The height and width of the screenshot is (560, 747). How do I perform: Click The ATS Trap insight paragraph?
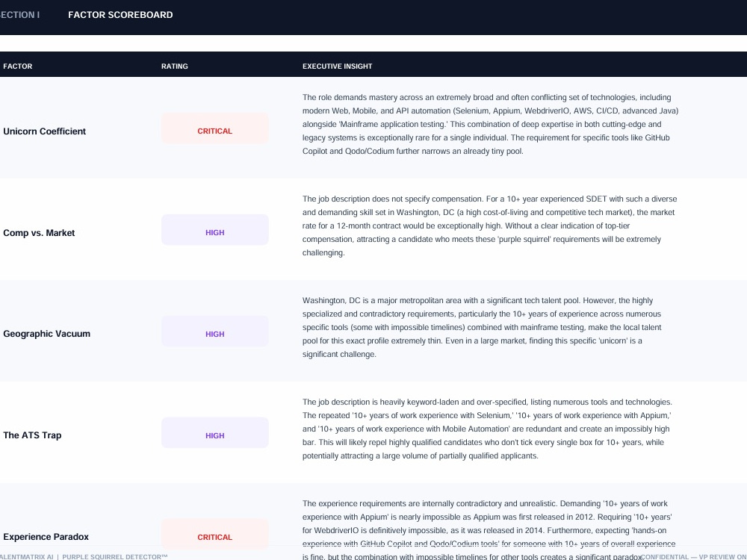(487, 429)
